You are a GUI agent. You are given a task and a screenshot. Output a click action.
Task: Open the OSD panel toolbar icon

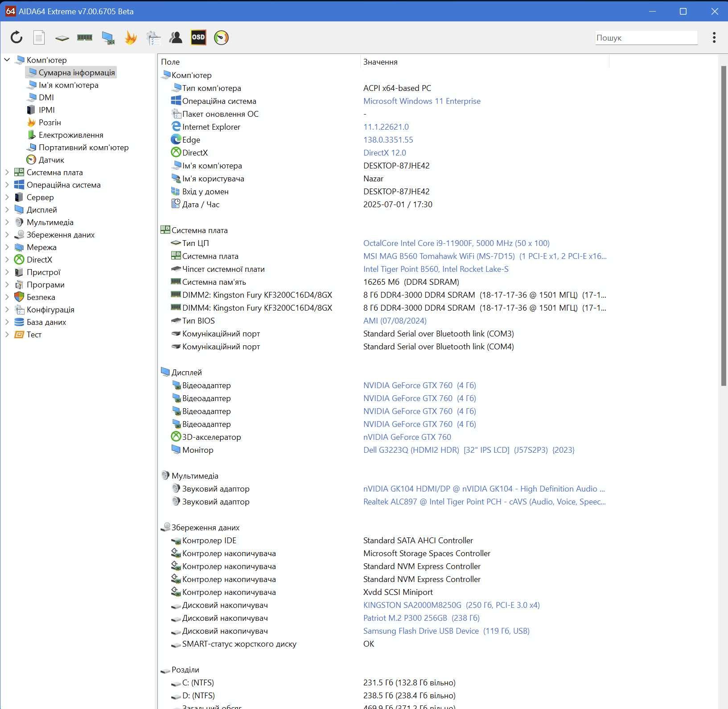(198, 37)
